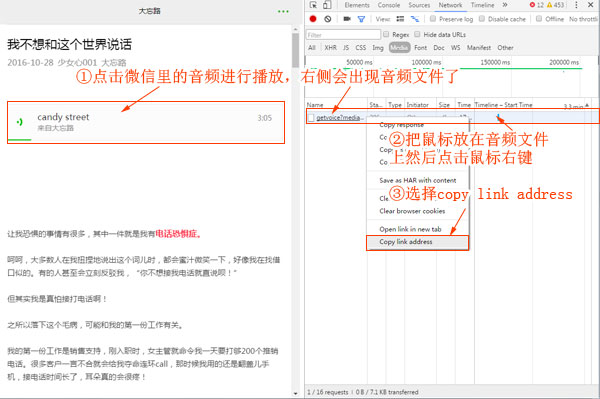
Task: Filter requests by All
Action: point(312,48)
